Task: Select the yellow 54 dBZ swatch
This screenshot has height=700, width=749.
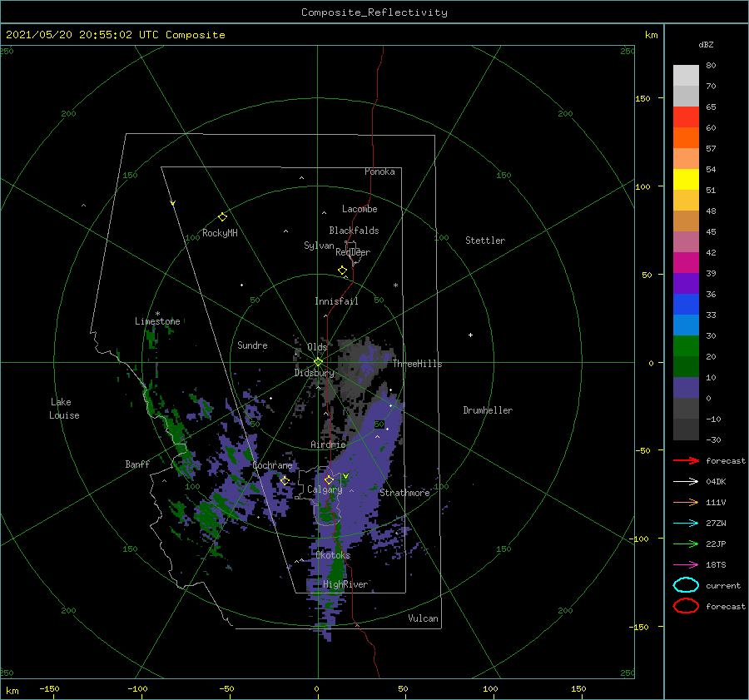Action: 686,180
